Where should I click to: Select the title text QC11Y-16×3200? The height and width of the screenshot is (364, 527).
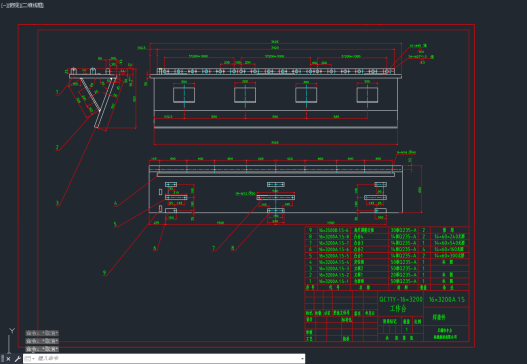401,299
